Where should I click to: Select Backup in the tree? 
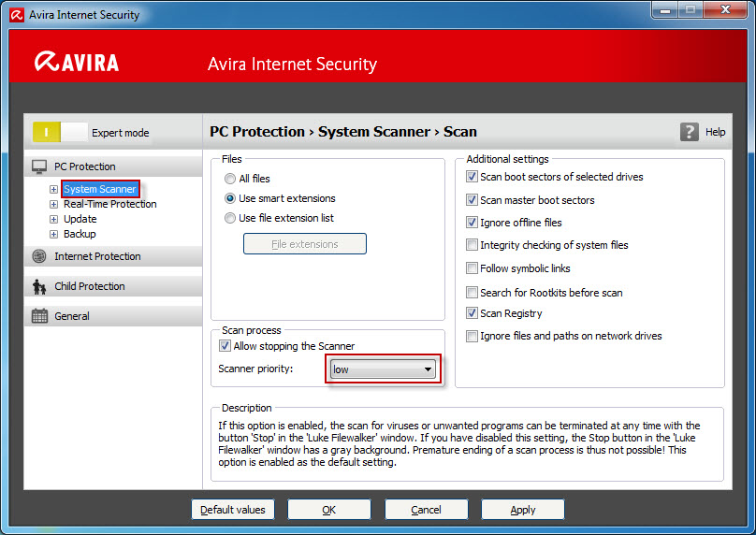[x=80, y=234]
